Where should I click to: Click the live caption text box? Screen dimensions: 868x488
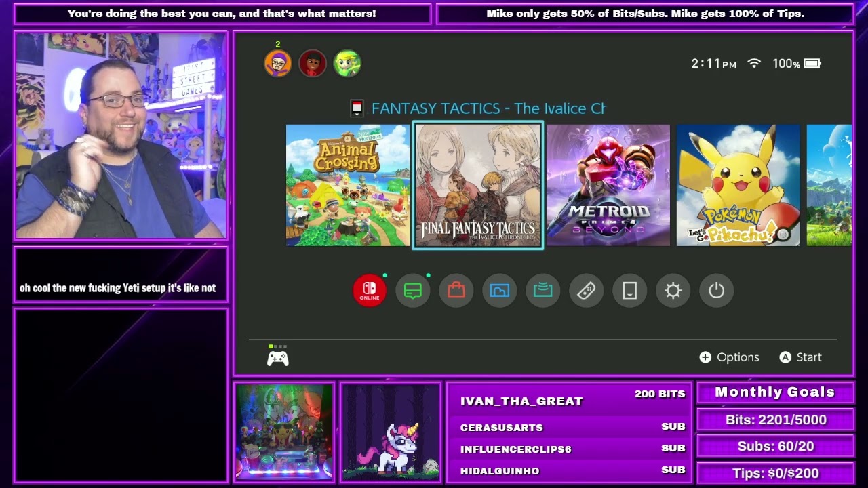click(x=121, y=275)
